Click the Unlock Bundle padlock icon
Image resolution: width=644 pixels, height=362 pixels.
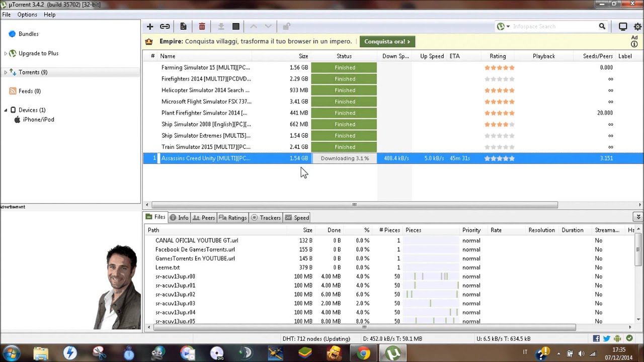coord(286,27)
